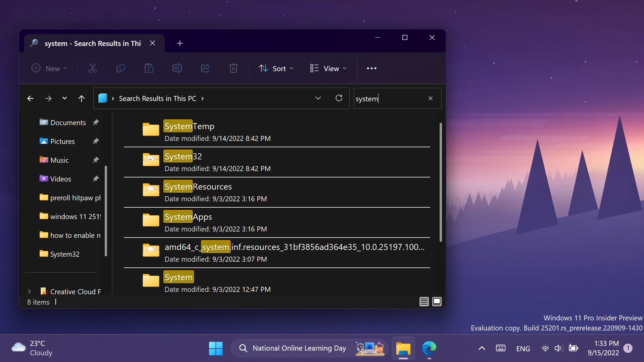Select the Rename icon

[177, 68]
